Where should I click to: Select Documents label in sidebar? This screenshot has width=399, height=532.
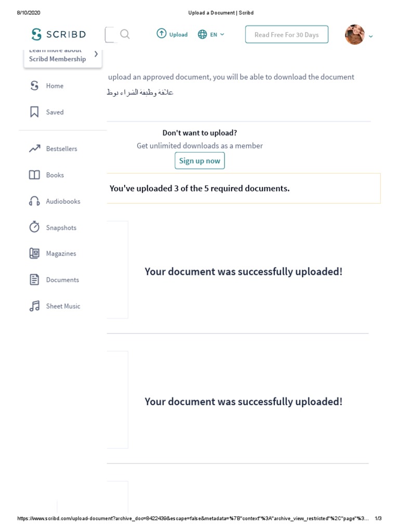(x=62, y=280)
